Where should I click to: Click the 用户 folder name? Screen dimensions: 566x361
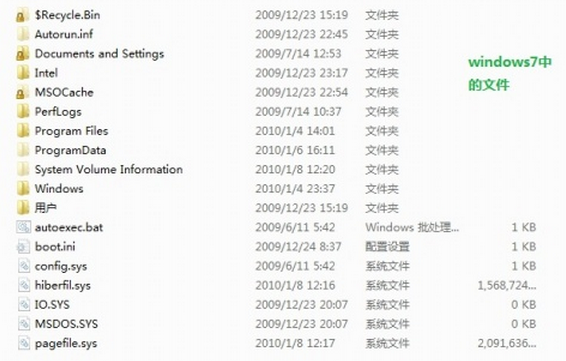pos(45,208)
